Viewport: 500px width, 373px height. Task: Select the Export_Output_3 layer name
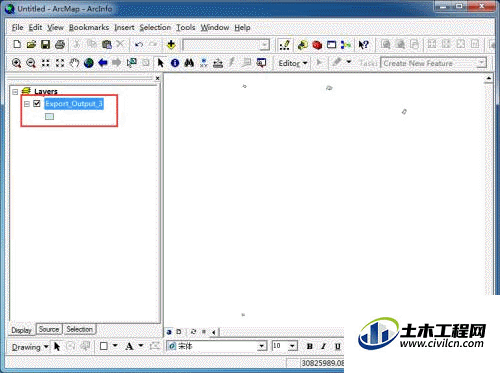click(x=74, y=104)
